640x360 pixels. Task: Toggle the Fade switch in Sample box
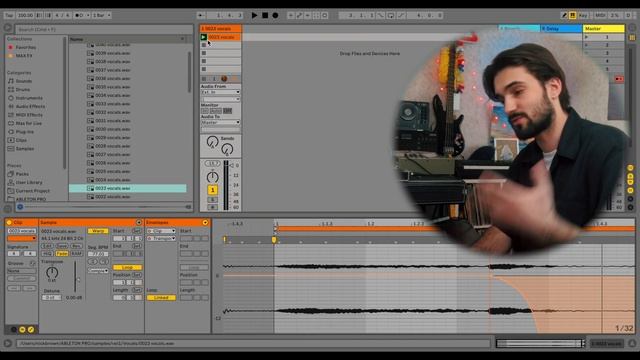[x=62, y=253]
